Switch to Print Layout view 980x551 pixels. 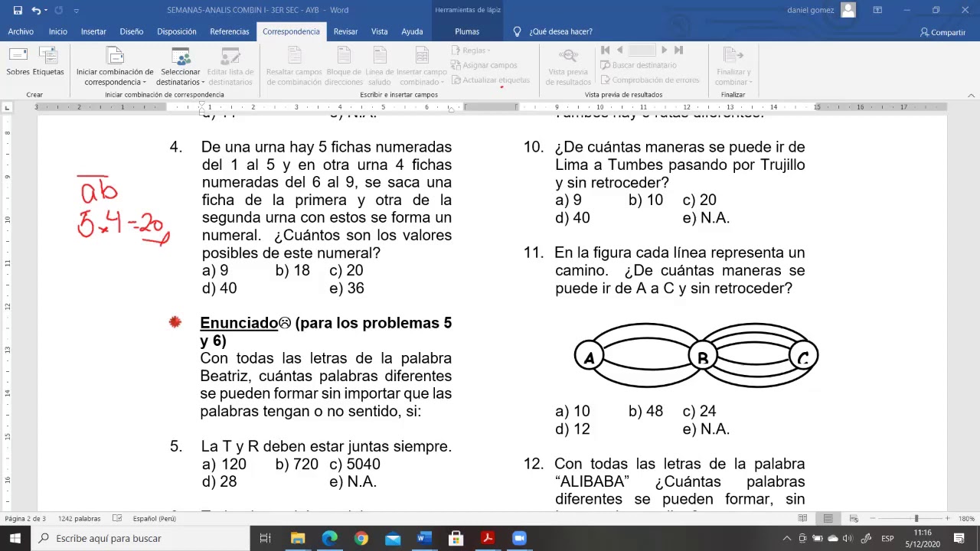tap(828, 519)
